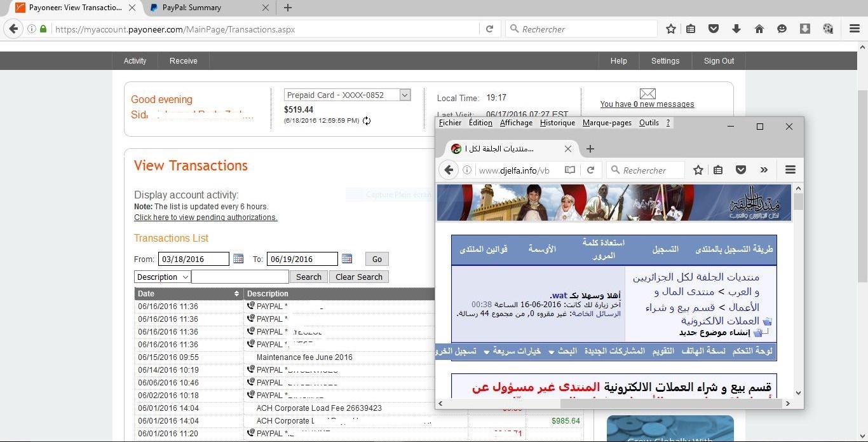The width and height of the screenshot is (868, 442).
Task: Open the chat bubble icon in the Payoneer toolbar
Action: click(x=782, y=29)
